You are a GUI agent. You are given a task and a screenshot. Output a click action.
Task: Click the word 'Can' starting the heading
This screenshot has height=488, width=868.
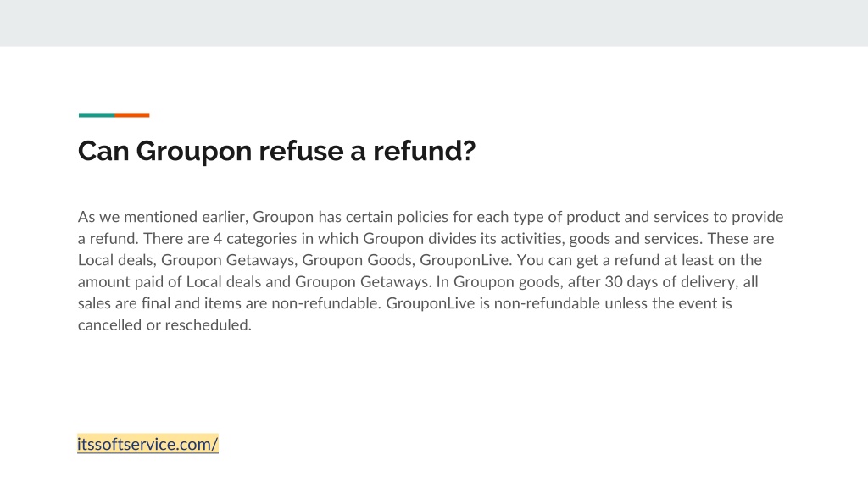(103, 151)
